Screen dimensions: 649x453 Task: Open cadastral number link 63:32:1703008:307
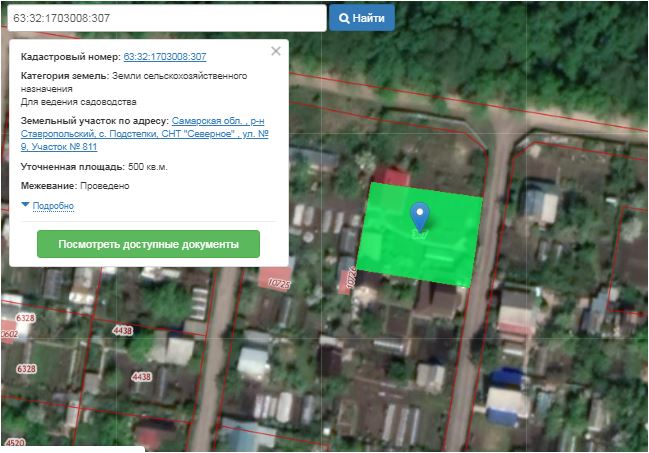[x=165, y=57]
